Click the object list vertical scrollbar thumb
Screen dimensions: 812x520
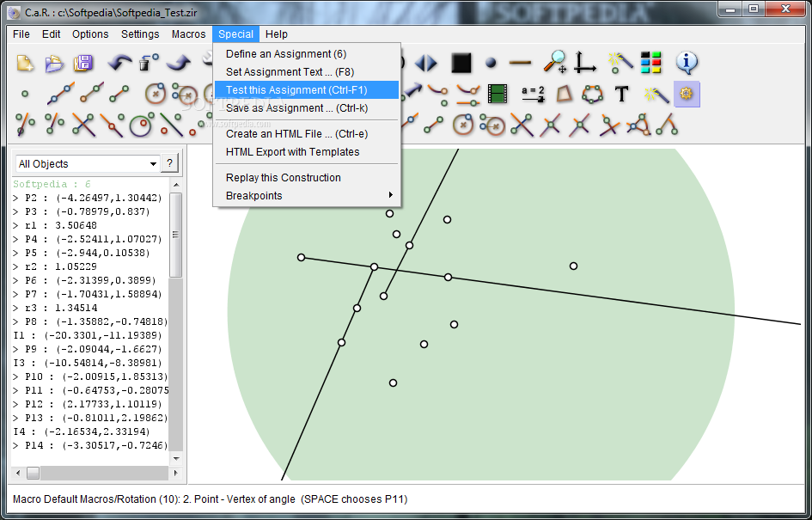click(175, 236)
